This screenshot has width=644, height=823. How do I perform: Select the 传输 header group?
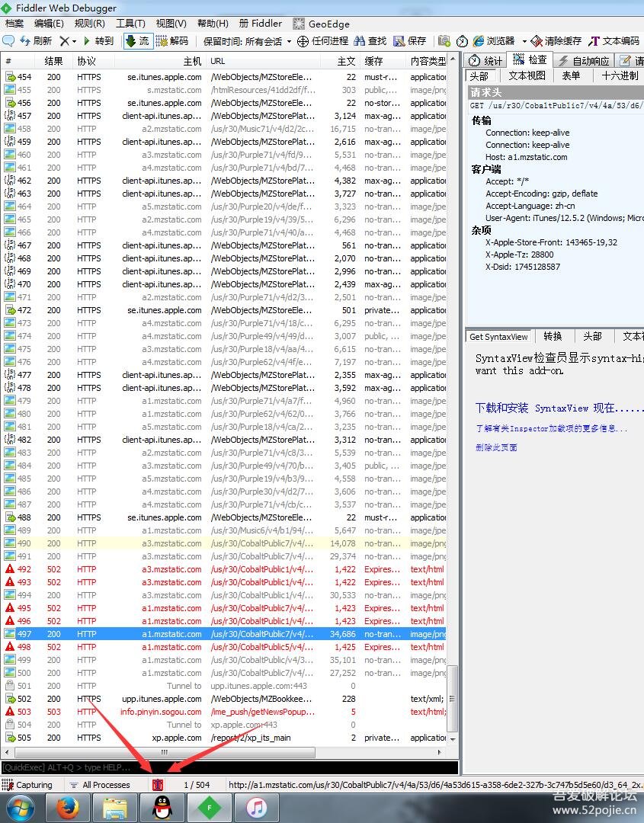(x=482, y=120)
